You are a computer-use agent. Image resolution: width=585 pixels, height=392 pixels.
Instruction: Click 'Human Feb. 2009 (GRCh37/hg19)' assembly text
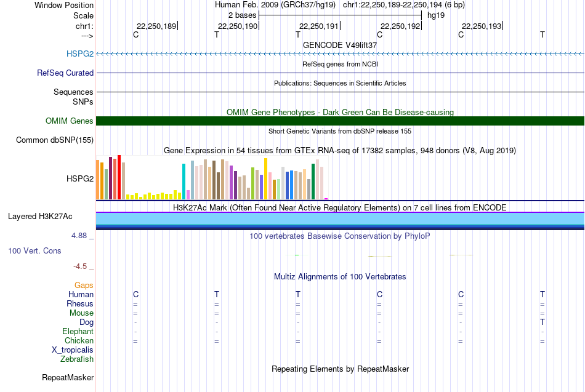tap(275, 5)
